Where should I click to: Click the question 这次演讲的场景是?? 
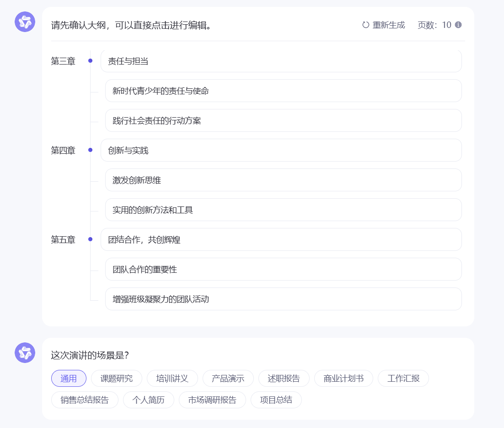(90, 355)
